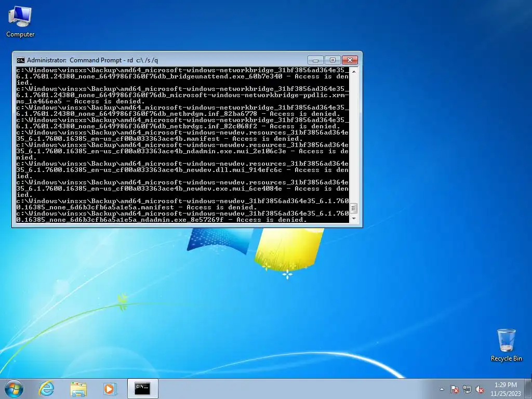Close the Command Prompt window
This screenshot has width=532, height=399.
pyautogui.click(x=350, y=60)
